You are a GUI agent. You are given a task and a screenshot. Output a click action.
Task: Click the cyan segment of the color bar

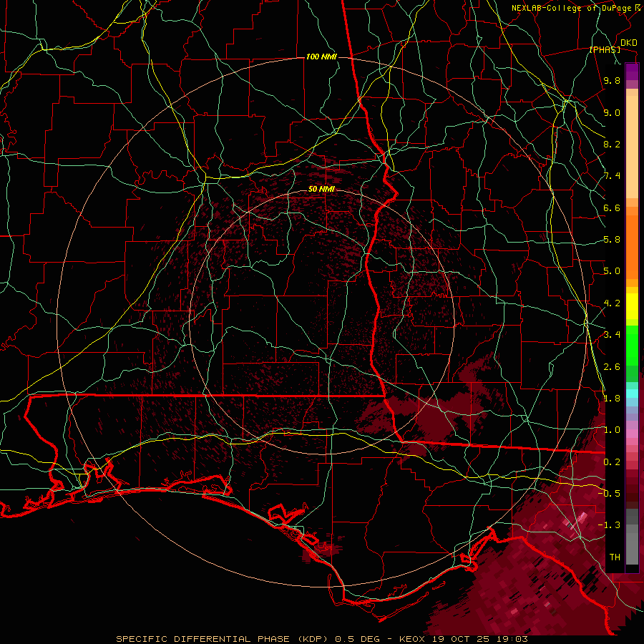tap(632, 394)
